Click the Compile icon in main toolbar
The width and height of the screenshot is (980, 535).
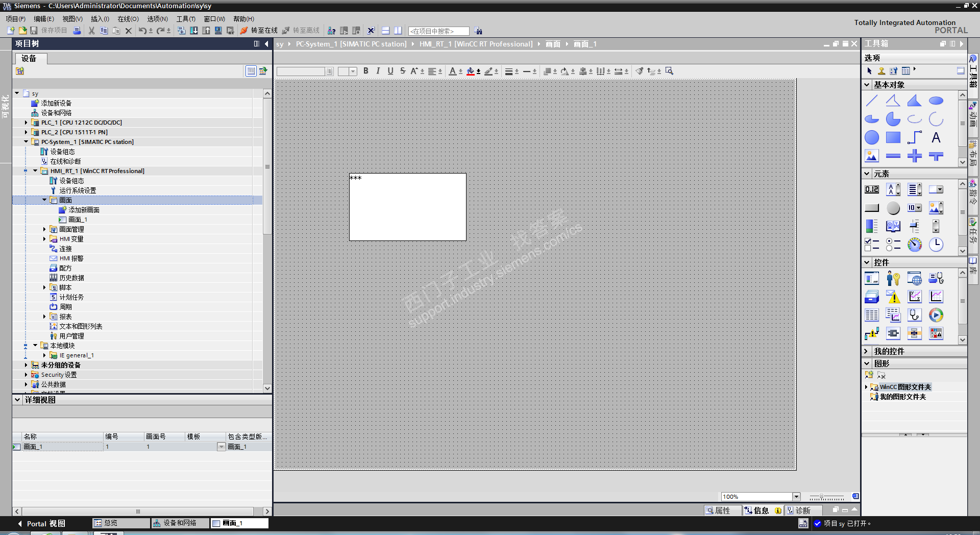pyautogui.click(x=181, y=31)
